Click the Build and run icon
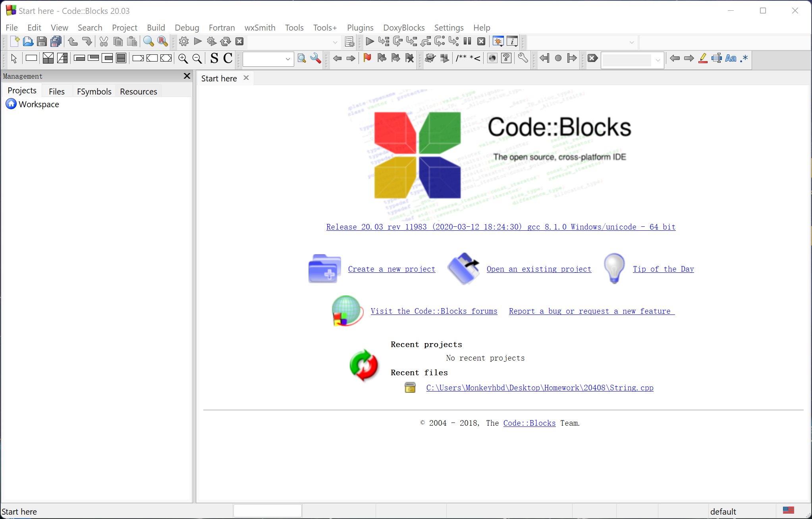This screenshot has height=519, width=812. (212, 41)
